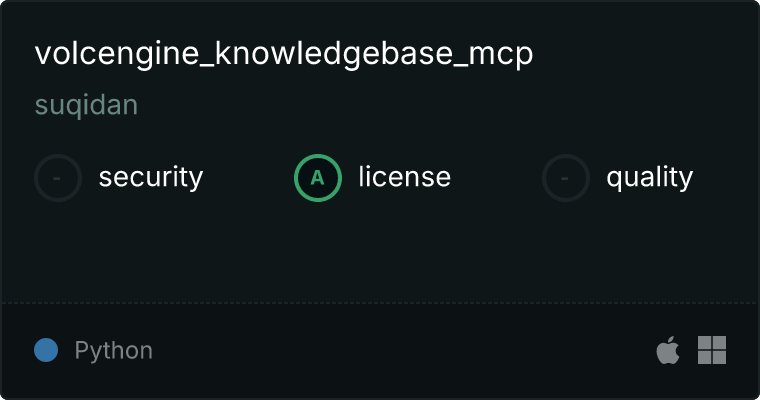The width and height of the screenshot is (760, 400).
Task: Click the license label text
Action: (x=405, y=176)
